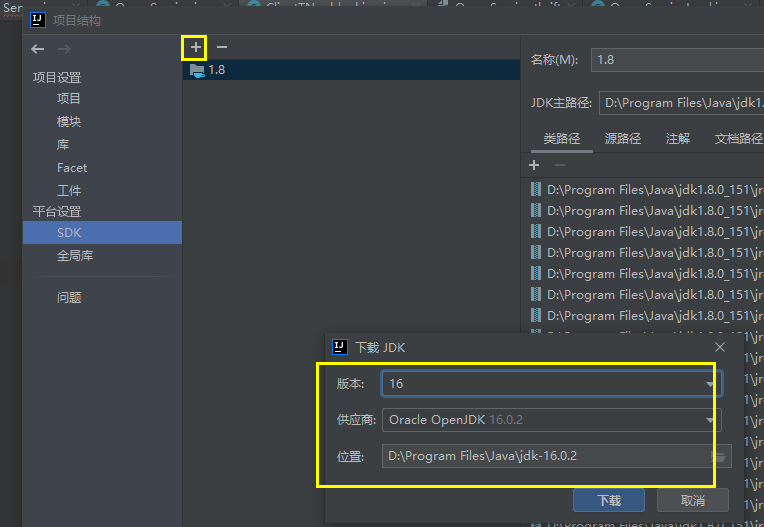Add a classpath entry with plus icon

pos(534,165)
